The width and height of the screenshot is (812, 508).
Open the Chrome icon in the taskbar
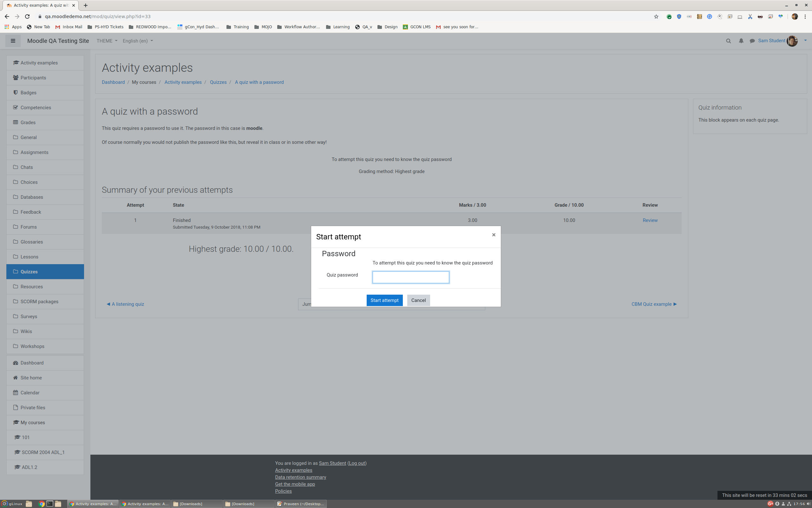tap(42, 504)
